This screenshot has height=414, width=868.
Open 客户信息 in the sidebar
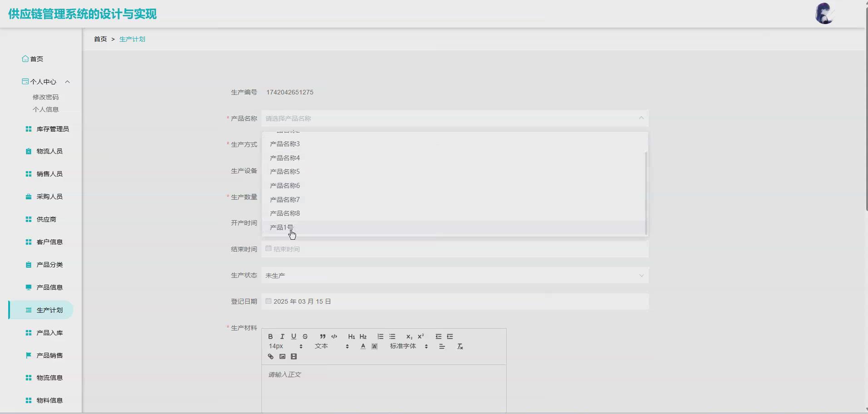pyautogui.click(x=44, y=242)
